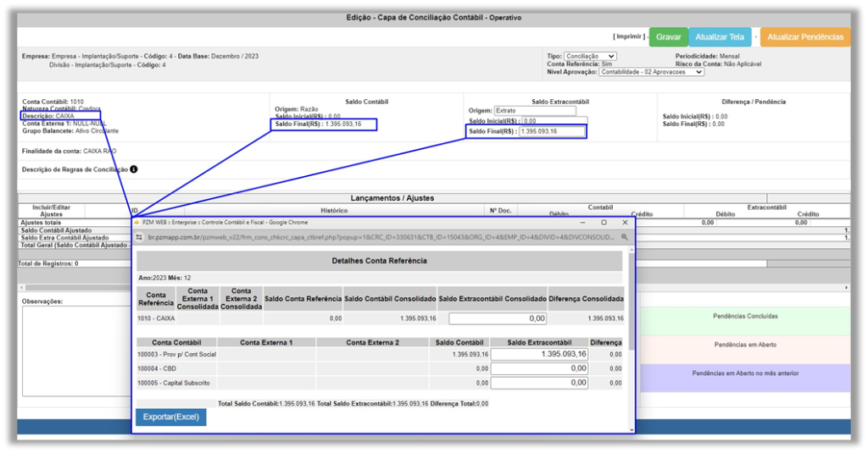Expand the Nível Aprovação dropdown

click(x=651, y=72)
